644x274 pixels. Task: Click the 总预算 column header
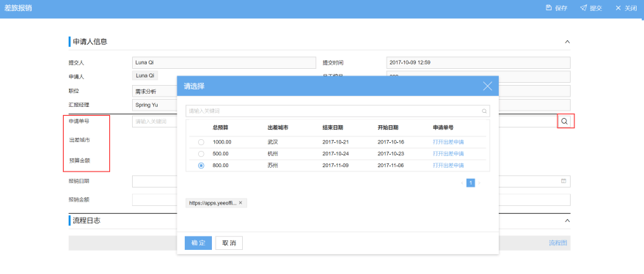(221, 127)
